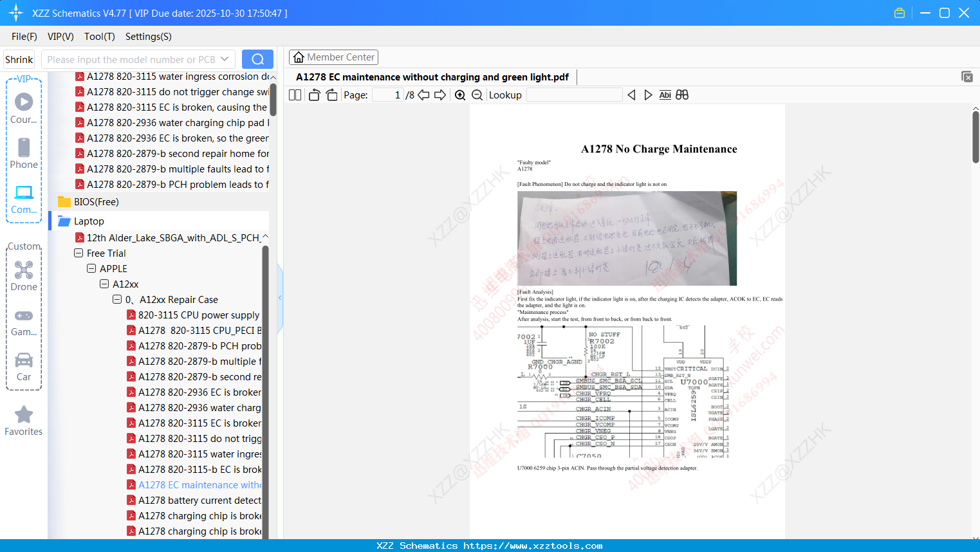Go to the previous PDF page
The height and width of the screenshot is (552, 980).
point(423,95)
